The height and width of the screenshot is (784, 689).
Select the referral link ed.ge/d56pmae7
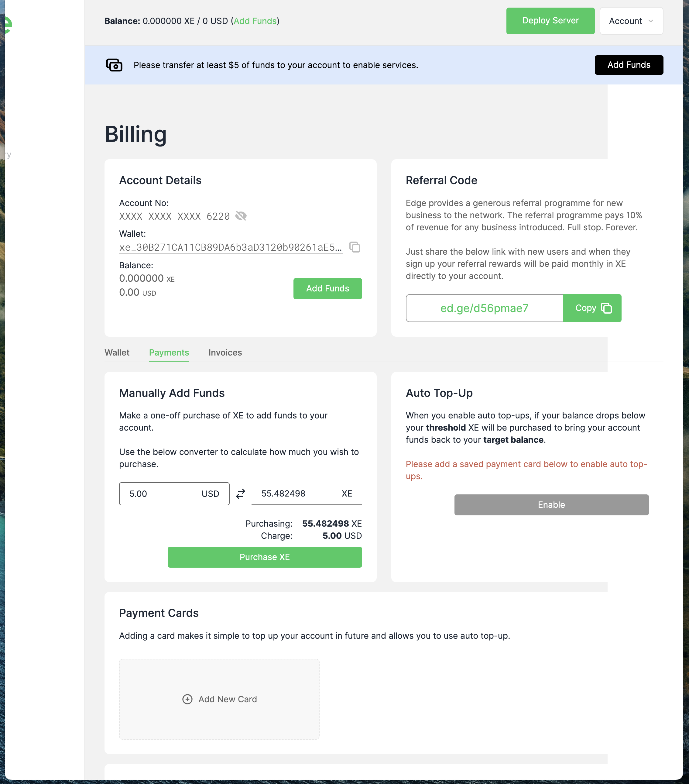484,308
